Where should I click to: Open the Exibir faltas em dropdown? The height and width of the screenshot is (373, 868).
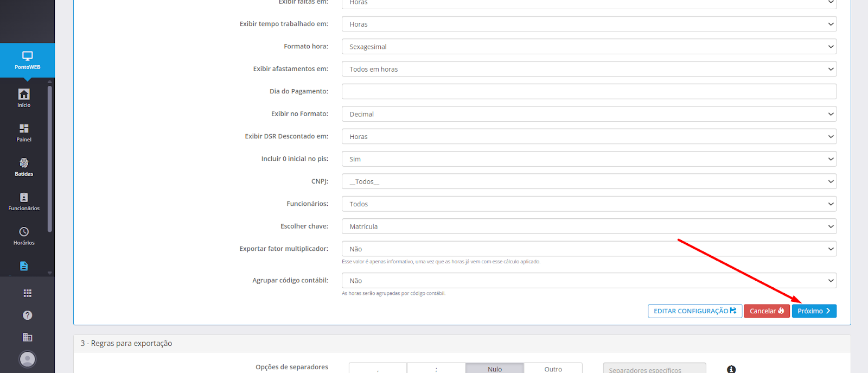pos(589,4)
